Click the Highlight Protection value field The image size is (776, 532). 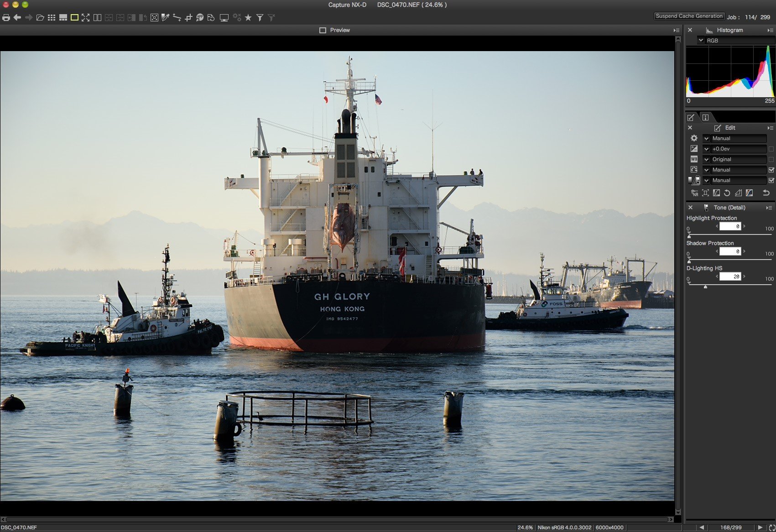click(x=730, y=226)
